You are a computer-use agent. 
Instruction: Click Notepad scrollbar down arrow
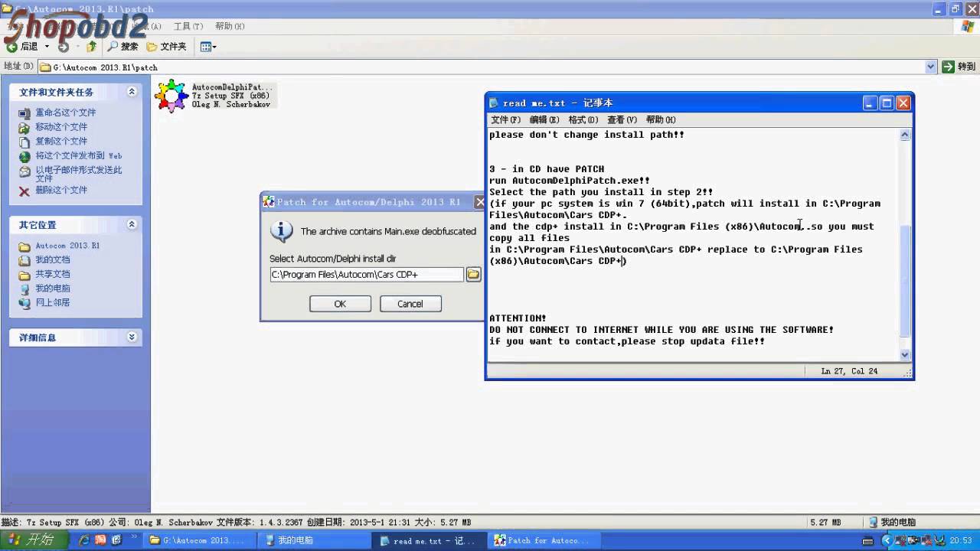point(905,354)
